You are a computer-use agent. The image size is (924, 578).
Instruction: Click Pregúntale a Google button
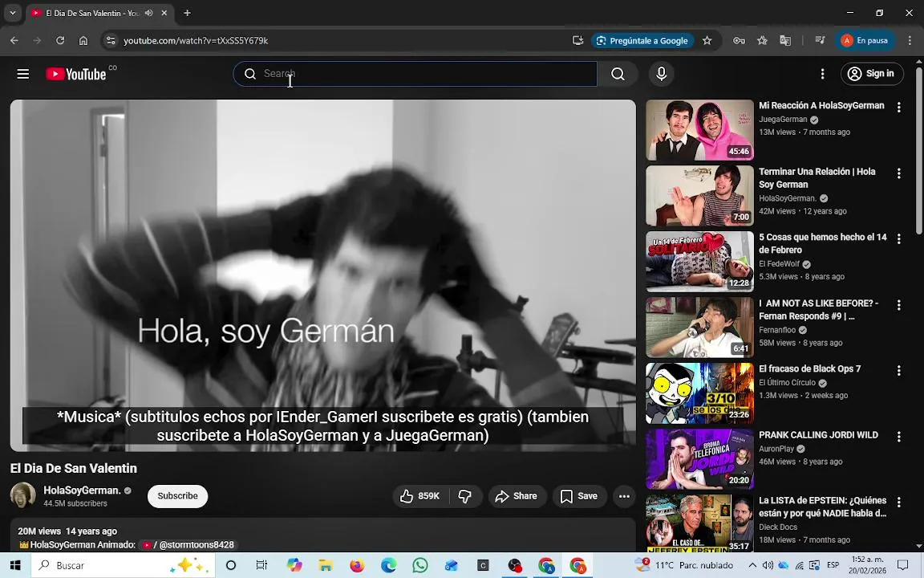[642, 41]
